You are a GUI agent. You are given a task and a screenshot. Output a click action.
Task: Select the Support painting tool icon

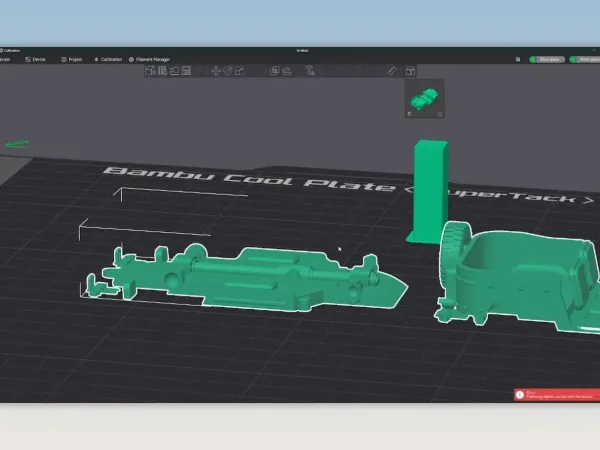pos(287,71)
